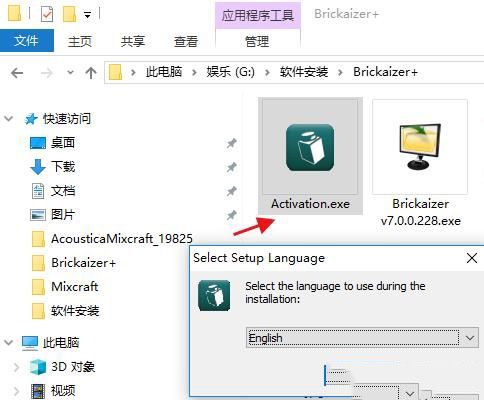Click the film strip icon beside 视频

click(38, 391)
